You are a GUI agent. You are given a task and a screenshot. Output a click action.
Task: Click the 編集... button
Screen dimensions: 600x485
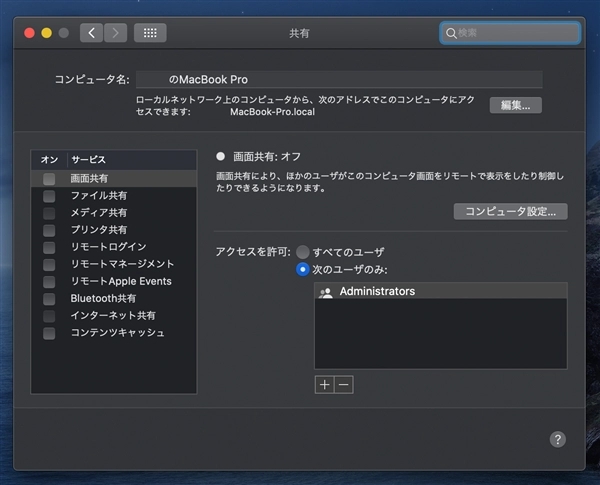click(515, 105)
